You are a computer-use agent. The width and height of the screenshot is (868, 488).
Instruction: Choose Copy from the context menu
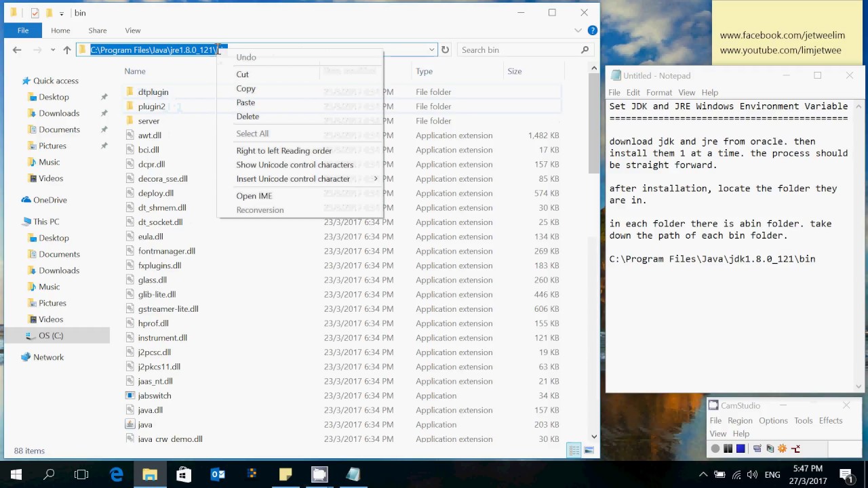click(x=245, y=88)
